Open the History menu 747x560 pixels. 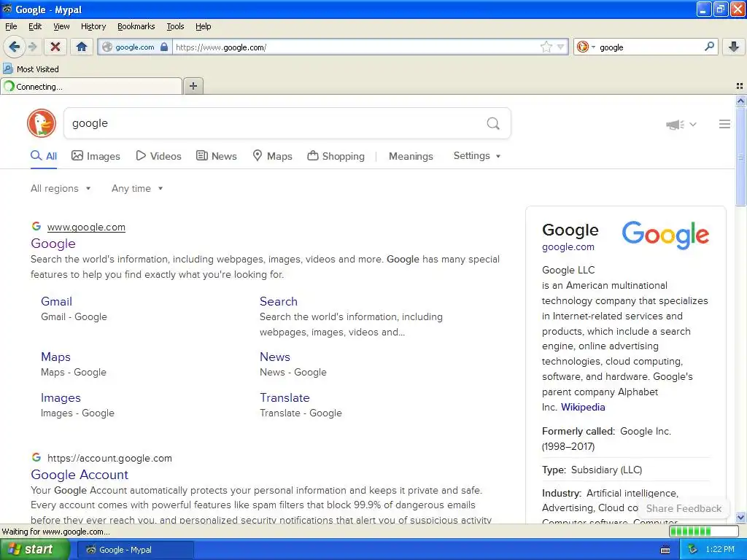[x=93, y=26]
